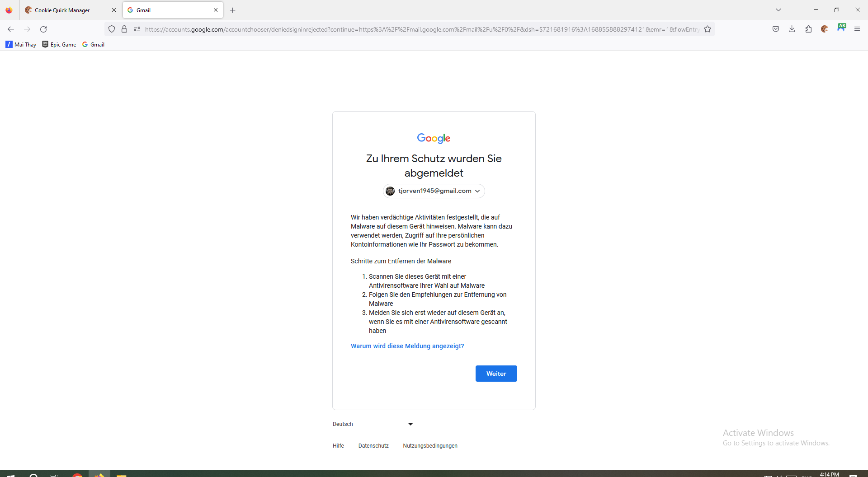Close the Cookie Quick Manager tab
This screenshot has width=868, height=477.
click(x=113, y=10)
